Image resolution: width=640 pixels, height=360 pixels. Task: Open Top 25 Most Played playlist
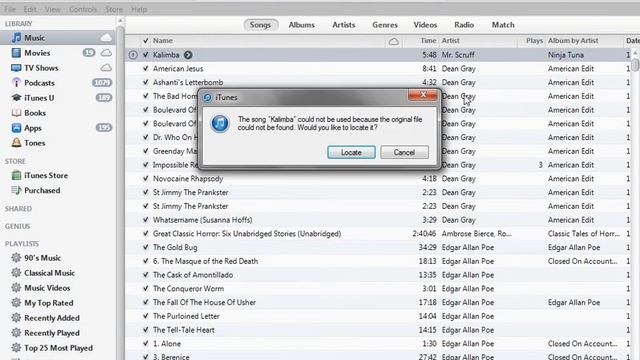57,348
